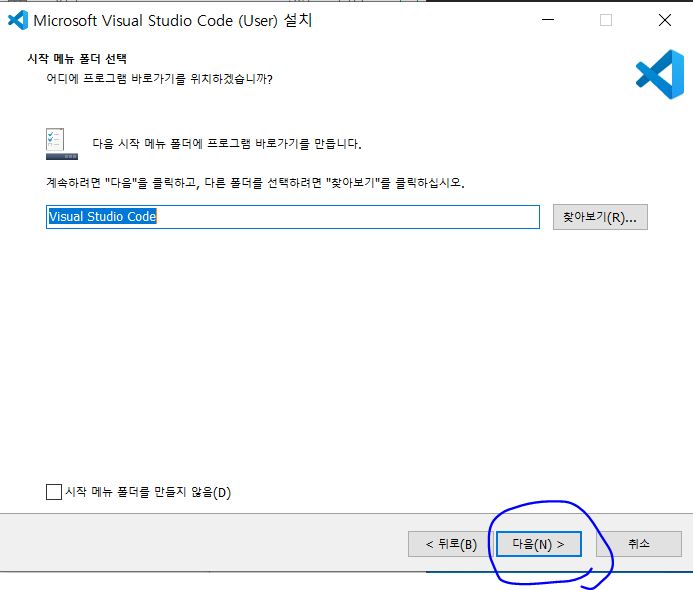Click the text 어디에 프로그램 바로가기를 위치하겠습니까?
Image resolution: width=693 pixels, height=590 pixels.
[159, 79]
